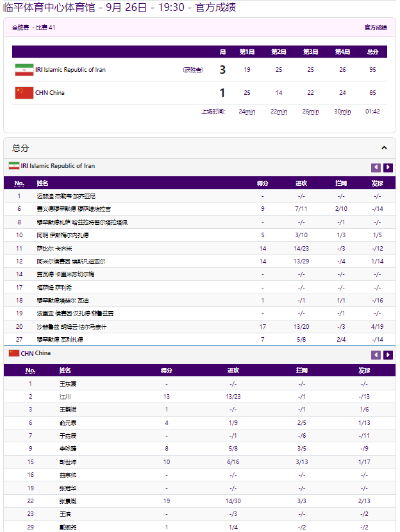Click (获胜者) winner label
Screen dimensions: 400x532
(x=193, y=70)
